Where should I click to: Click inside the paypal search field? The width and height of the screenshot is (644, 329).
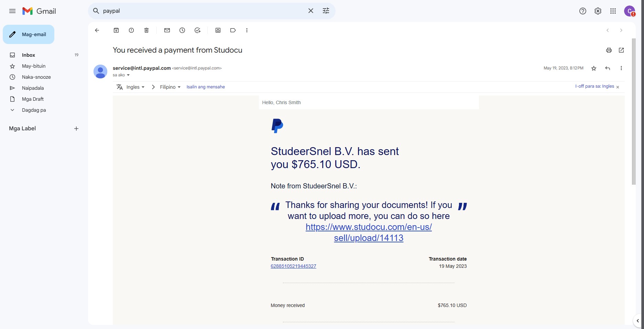203,11
